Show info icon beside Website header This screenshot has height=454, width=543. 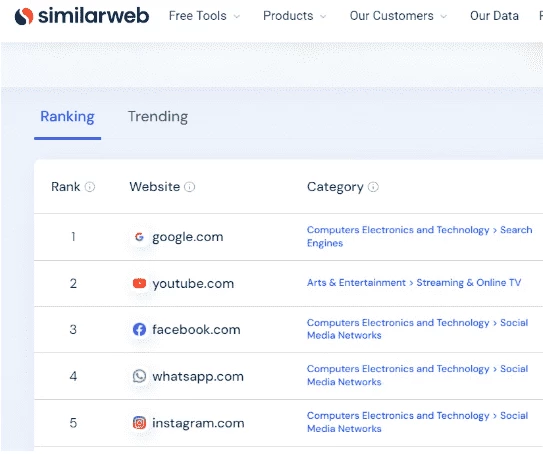click(189, 187)
